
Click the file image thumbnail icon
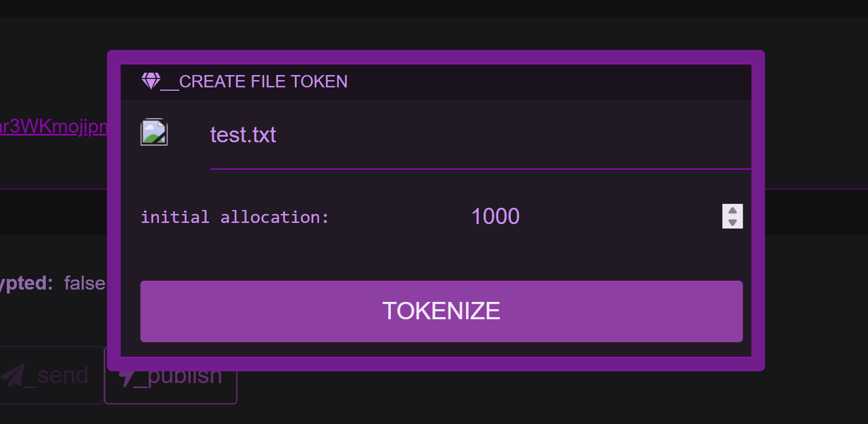(153, 133)
